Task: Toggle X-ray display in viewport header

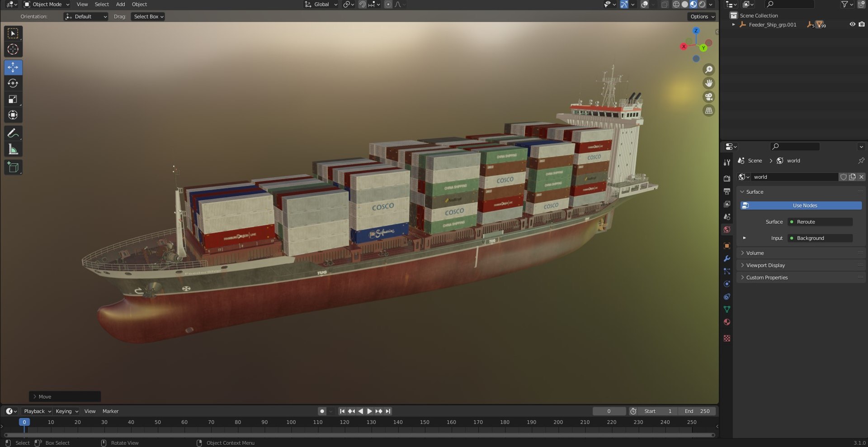Action: point(665,5)
